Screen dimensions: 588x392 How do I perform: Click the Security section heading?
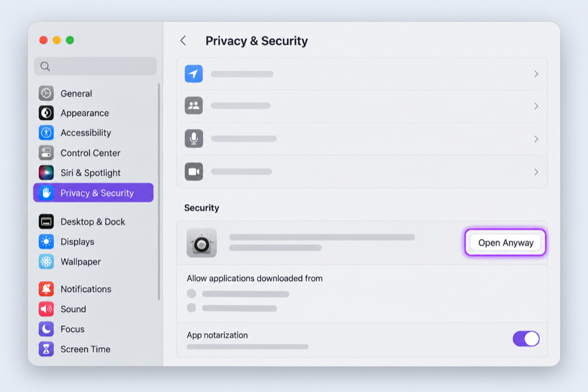click(x=201, y=208)
